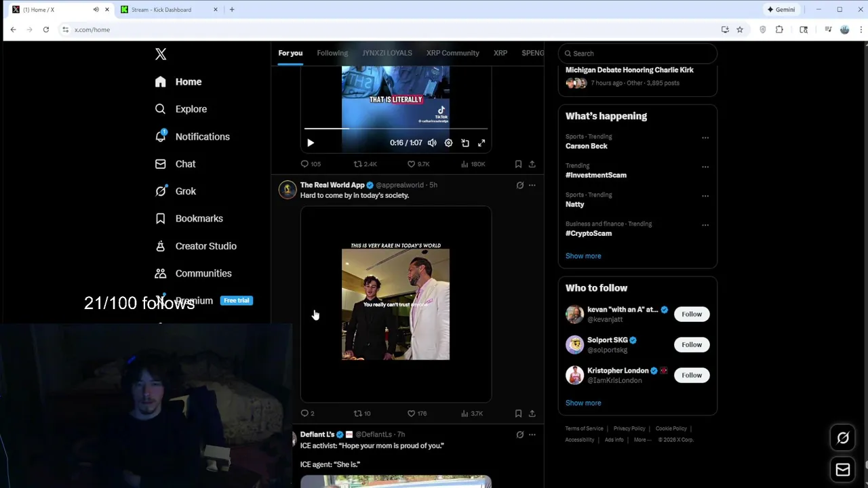The image size is (868, 488).
Task: Show more who to follow
Action: 583,403
